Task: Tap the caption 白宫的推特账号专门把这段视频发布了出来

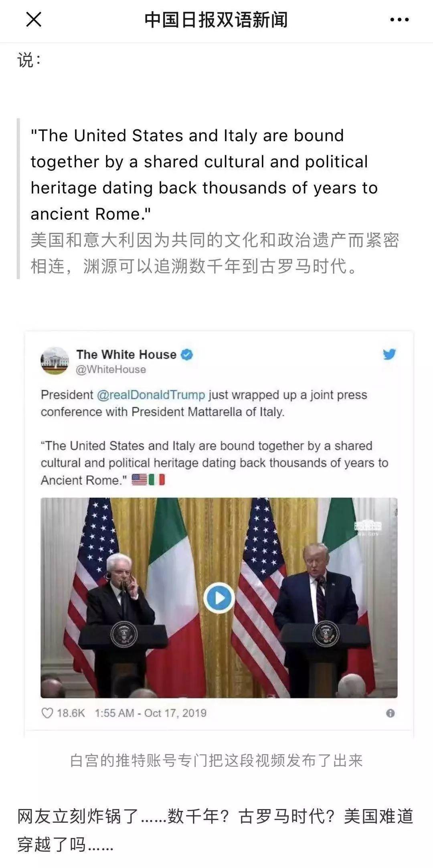Action: [216, 761]
